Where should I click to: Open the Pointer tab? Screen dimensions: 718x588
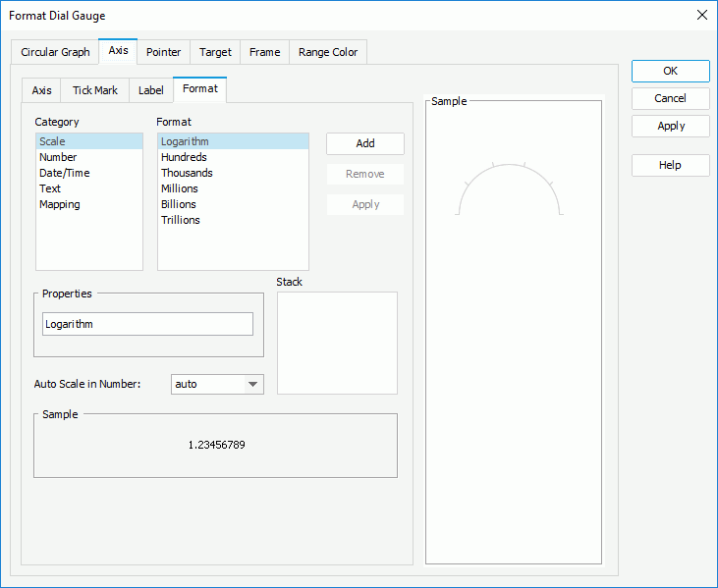point(163,52)
